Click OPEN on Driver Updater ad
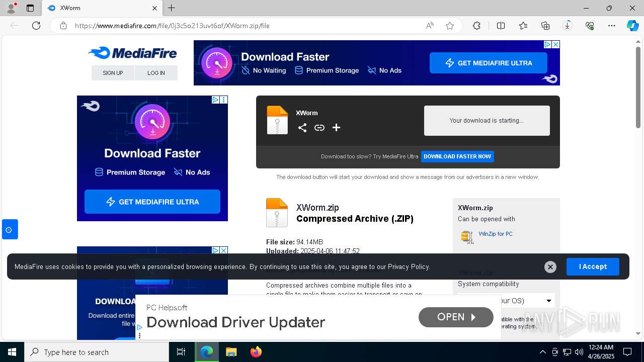This screenshot has height=362, width=644. [x=456, y=317]
